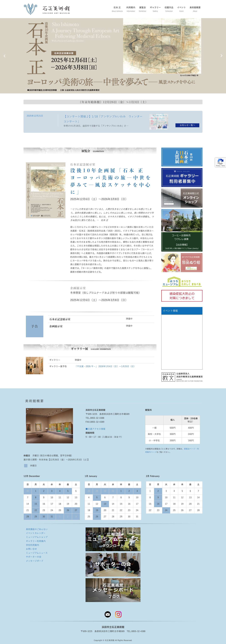Viewport: 226px width, 644px height.
Task: Click the reCAPTCHA badge
Action: pyautogui.click(x=221, y=162)
